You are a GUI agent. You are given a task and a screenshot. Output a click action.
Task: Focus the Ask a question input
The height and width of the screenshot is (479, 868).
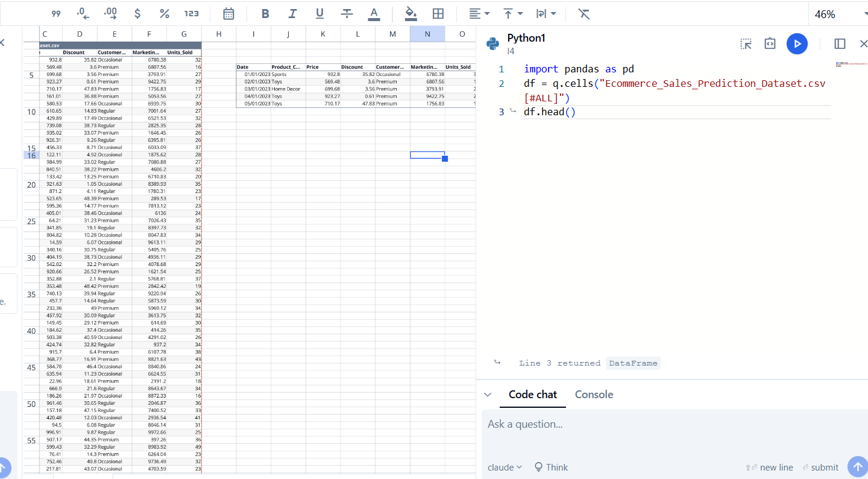pos(675,424)
